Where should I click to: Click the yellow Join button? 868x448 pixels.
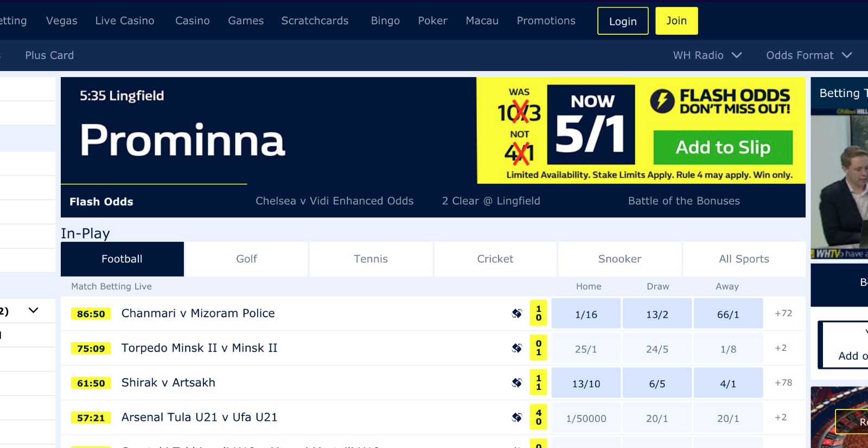tap(676, 21)
